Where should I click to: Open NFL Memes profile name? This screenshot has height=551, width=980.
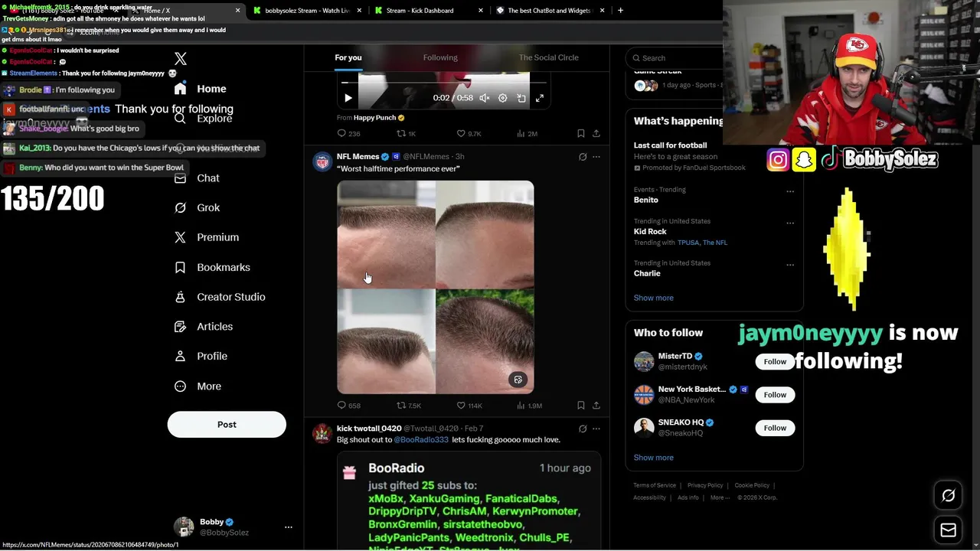tap(358, 156)
